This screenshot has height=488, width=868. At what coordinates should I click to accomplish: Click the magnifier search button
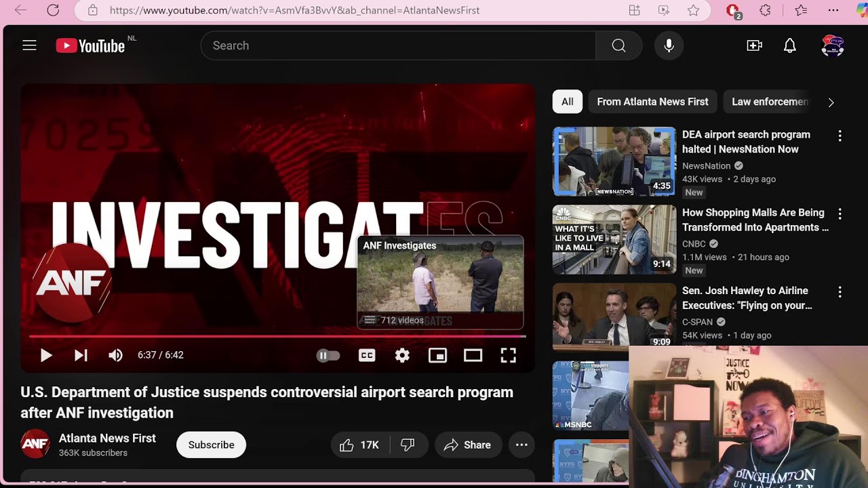tap(618, 45)
